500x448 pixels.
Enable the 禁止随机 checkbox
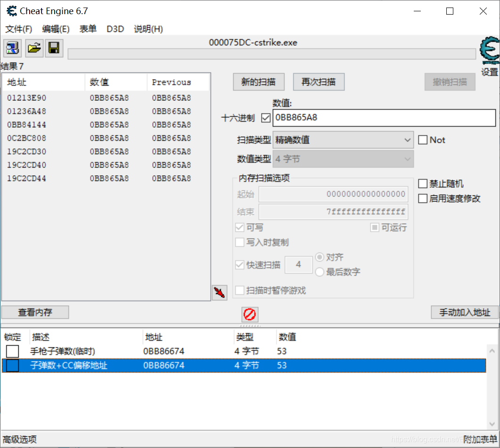point(423,184)
